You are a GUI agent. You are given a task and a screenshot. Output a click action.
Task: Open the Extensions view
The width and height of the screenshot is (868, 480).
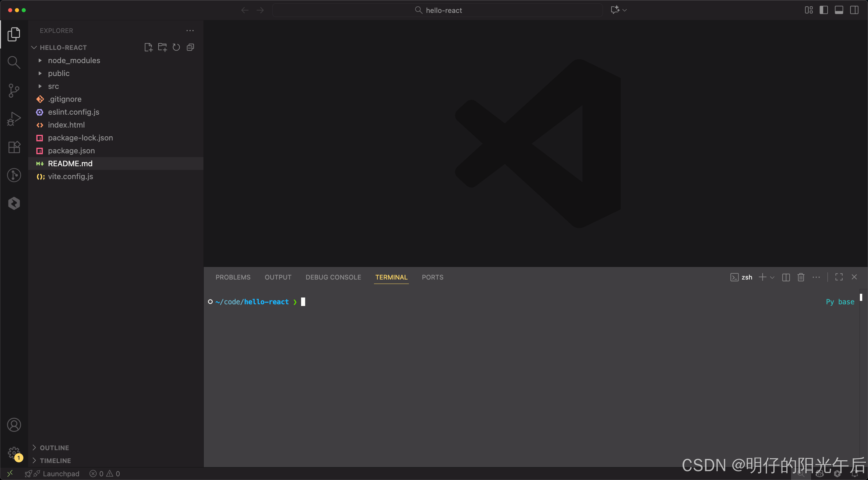(14, 147)
